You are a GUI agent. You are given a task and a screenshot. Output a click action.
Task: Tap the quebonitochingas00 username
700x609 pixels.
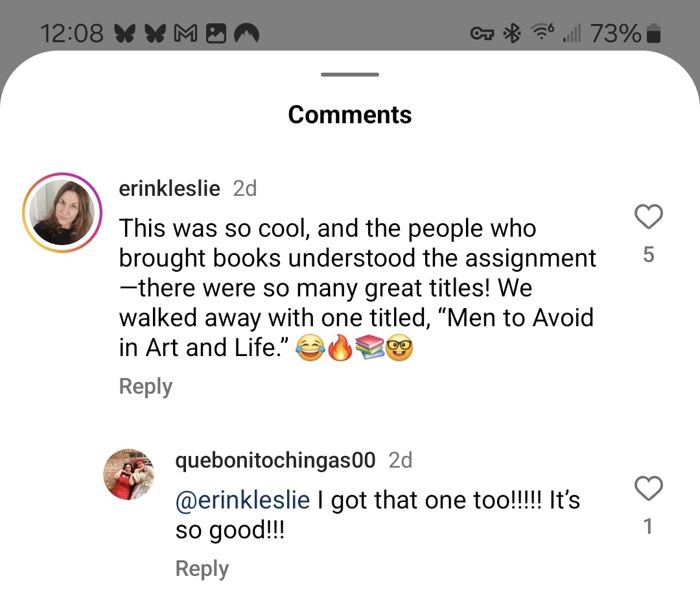tap(275, 460)
